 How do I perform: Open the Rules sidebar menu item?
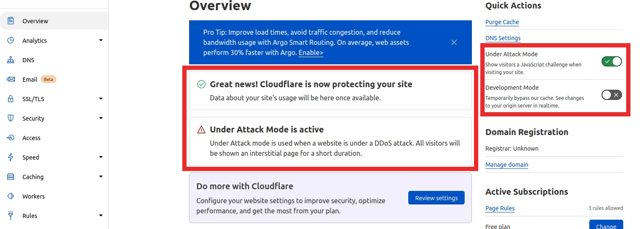30,216
